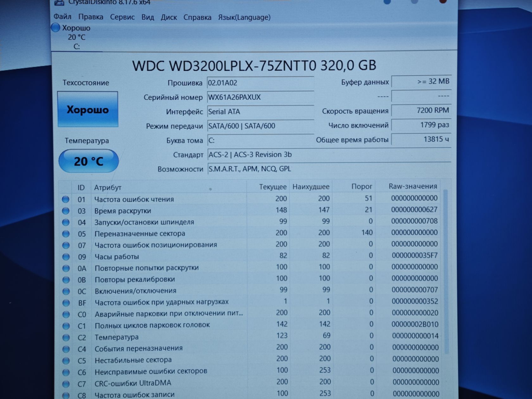Click the Число включений 1799 раз value
The width and height of the screenshot is (532, 399).
421,125
